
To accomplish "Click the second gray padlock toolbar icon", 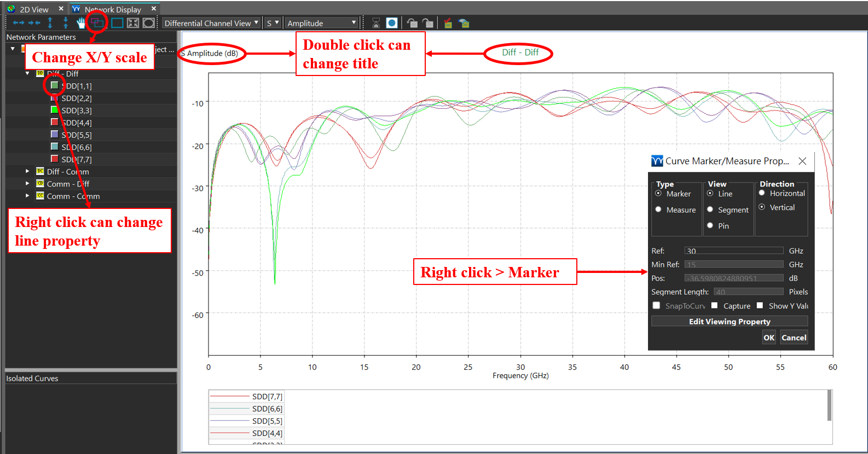I will tap(428, 23).
